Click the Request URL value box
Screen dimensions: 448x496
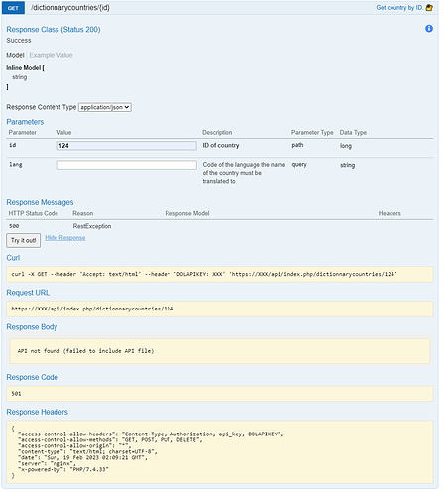pyautogui.click(x=220, y=309)
